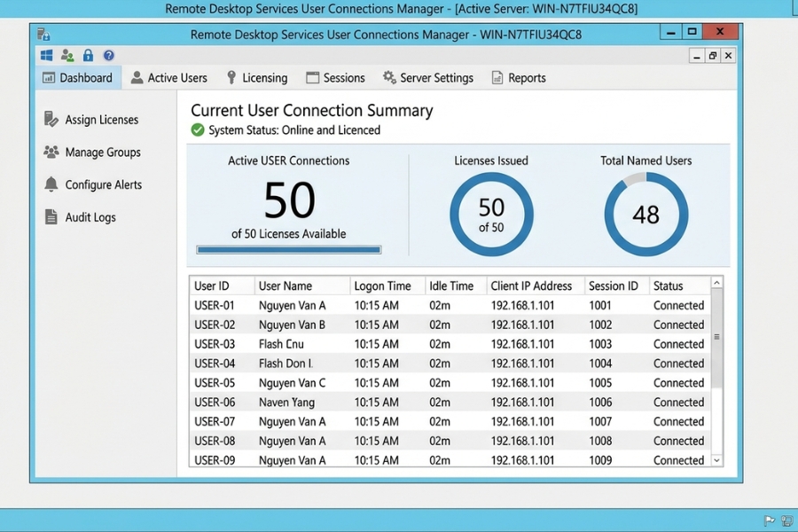This screenshot has height=532, width=798.
Task: Click the table scroll down arrow
Action: tap(716, 460)
